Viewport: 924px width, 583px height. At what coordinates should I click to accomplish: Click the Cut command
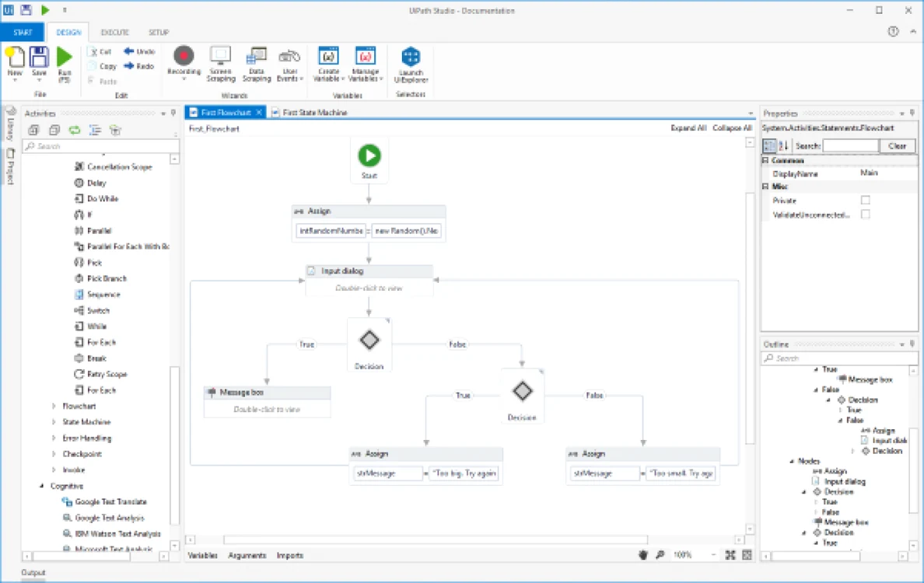[x=100, y=51]
